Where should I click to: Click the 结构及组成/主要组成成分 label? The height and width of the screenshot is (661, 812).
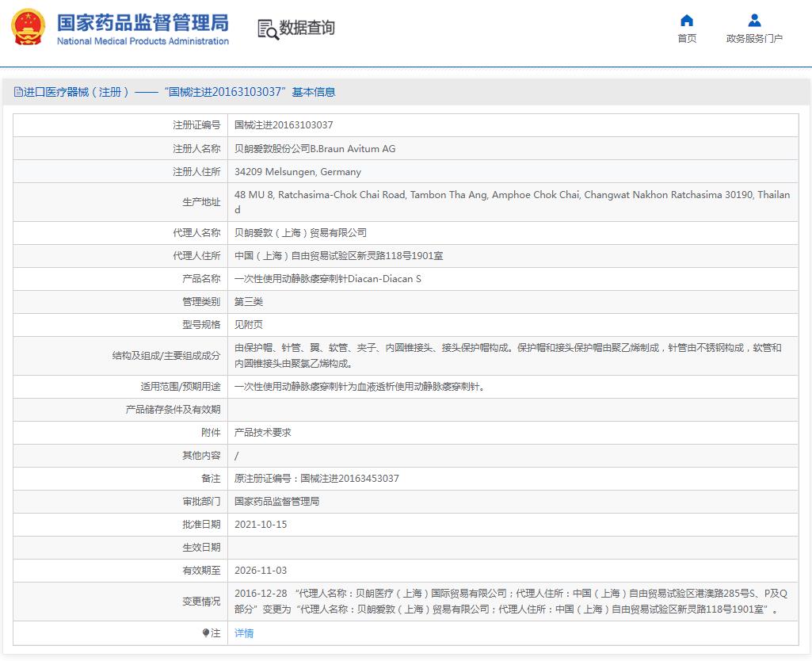click(x=166, y=356)
